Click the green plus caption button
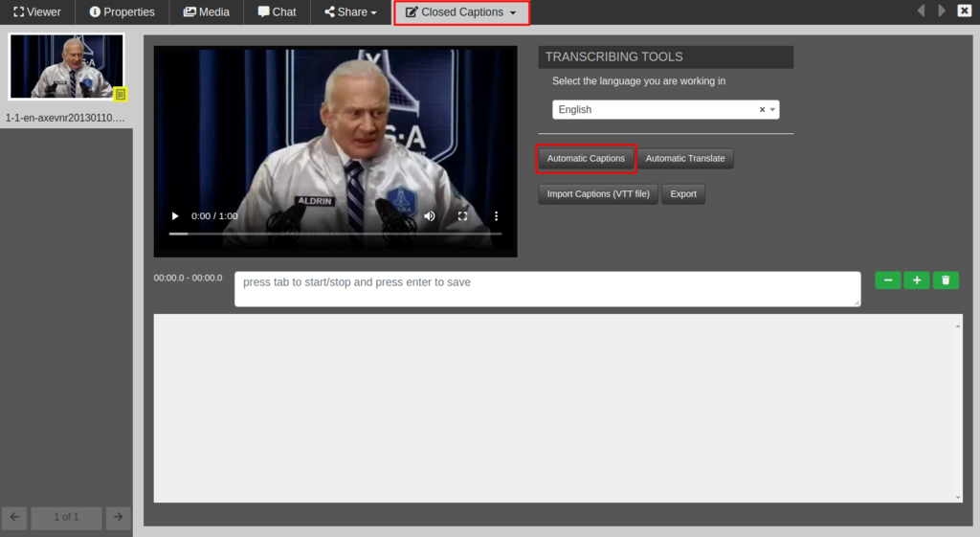Image resolution: width=980 pixels, height=537 pixels. [917, 280]
